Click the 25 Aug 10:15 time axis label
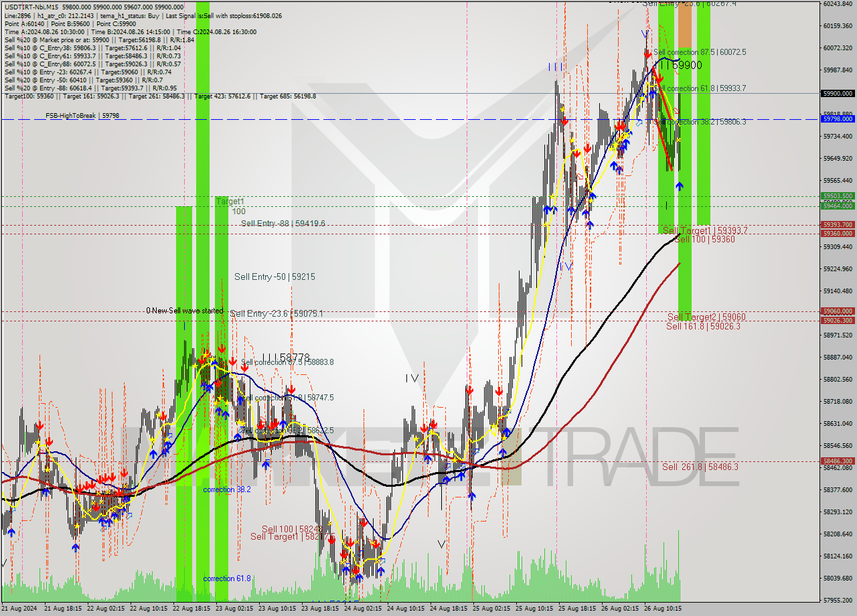This screenshot has width=857, height=616. 534,609
